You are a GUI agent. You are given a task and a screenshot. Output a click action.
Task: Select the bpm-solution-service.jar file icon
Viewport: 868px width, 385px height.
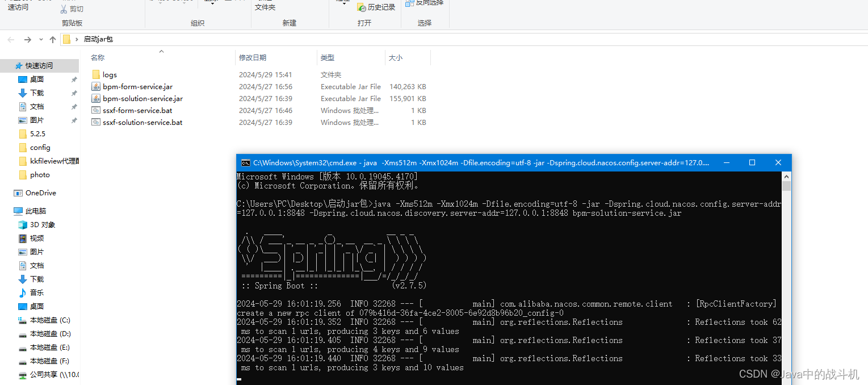click(96, 98)
